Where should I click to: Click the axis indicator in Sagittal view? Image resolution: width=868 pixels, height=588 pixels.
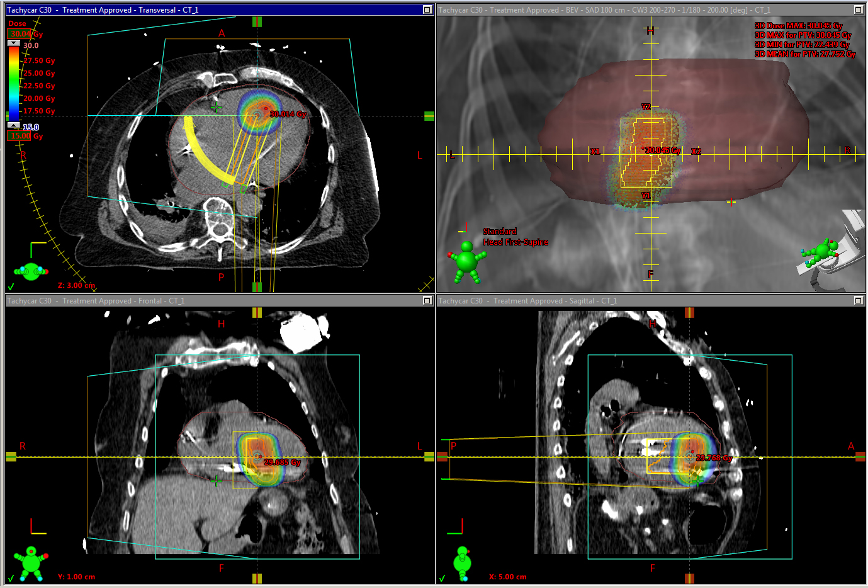point(455,526)
